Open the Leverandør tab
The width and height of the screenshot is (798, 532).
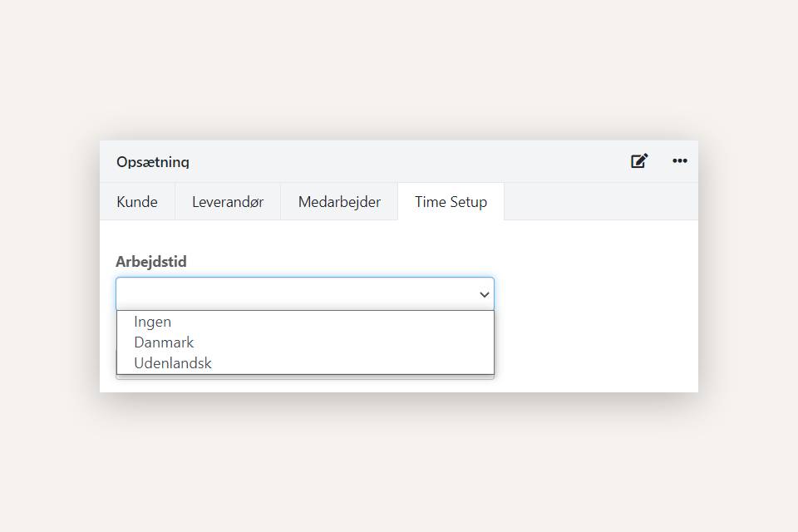click(227, 201)
